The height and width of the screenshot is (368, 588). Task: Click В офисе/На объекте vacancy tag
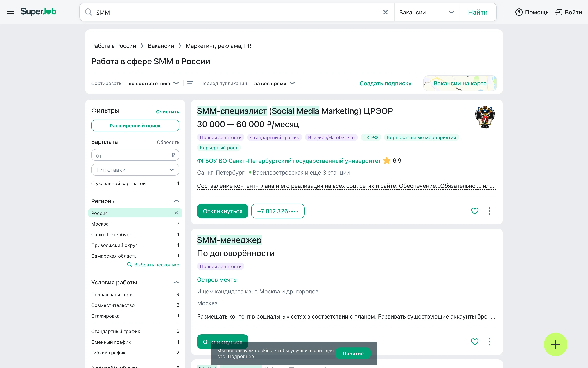[331, 137]
